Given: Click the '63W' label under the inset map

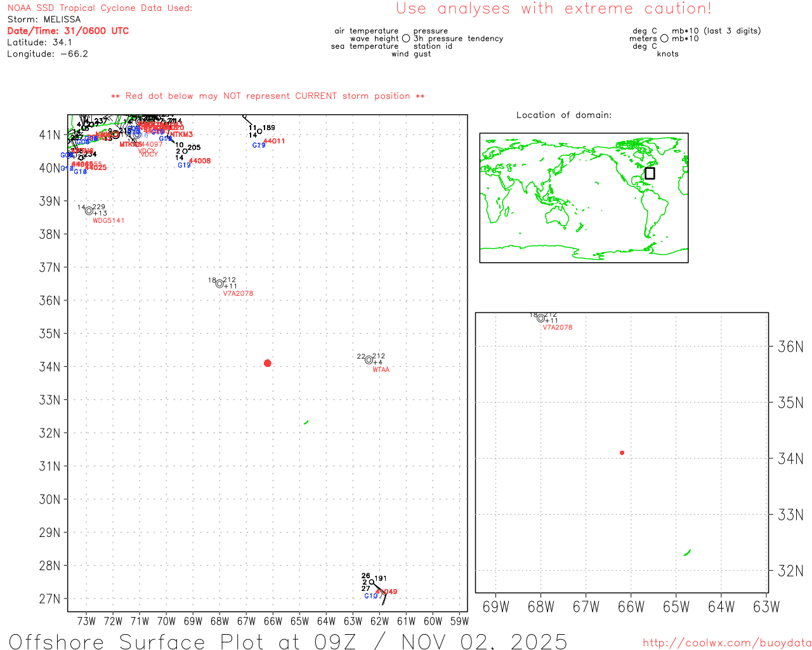Looking at the screenshot, I should click(x=766, y=607).
